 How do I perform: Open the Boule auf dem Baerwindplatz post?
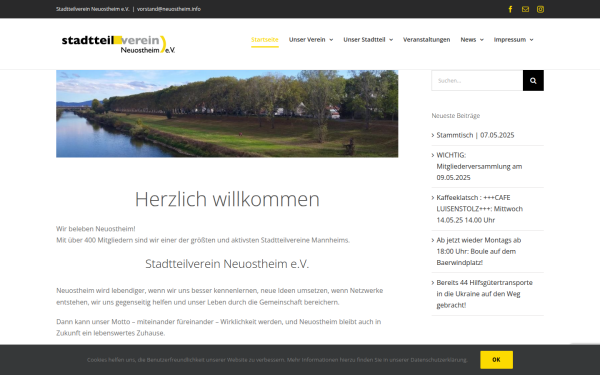(x=479, y=251)
